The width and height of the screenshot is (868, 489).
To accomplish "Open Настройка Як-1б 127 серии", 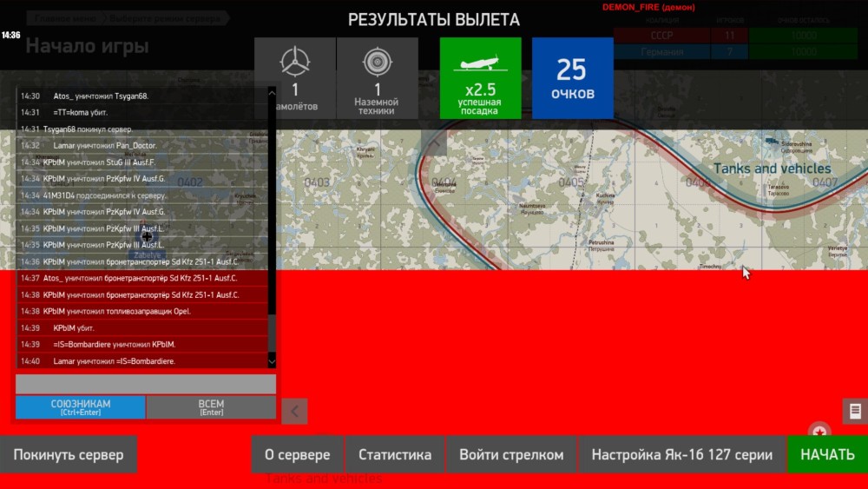I will click(x=682, y=454).
